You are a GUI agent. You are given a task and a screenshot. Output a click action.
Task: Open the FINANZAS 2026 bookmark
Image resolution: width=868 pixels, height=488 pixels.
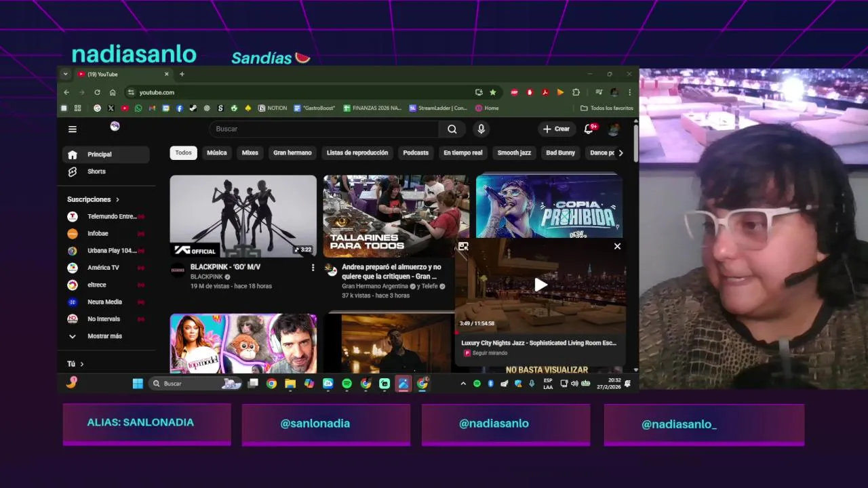pyautogui.click(x=372, y=108)
